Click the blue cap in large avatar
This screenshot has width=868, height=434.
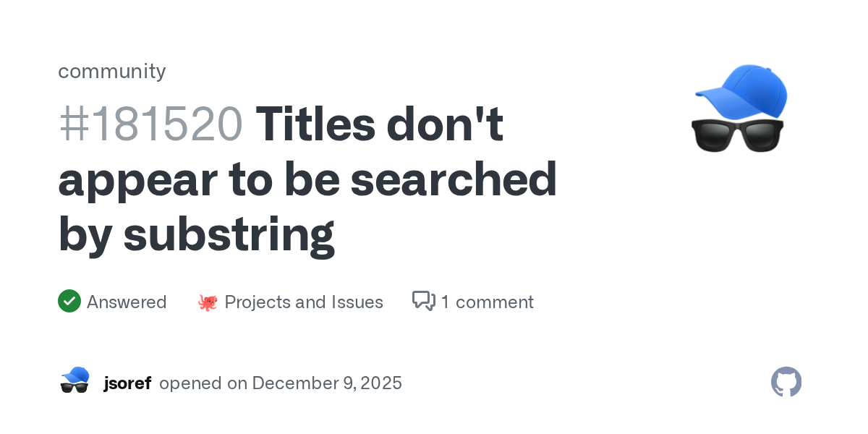(744, 90)
